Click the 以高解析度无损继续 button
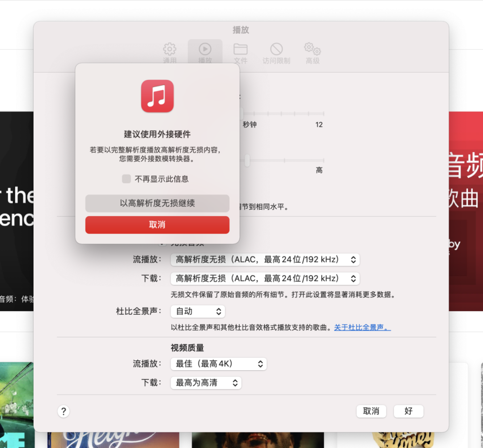483x448 pixels. 157,203
